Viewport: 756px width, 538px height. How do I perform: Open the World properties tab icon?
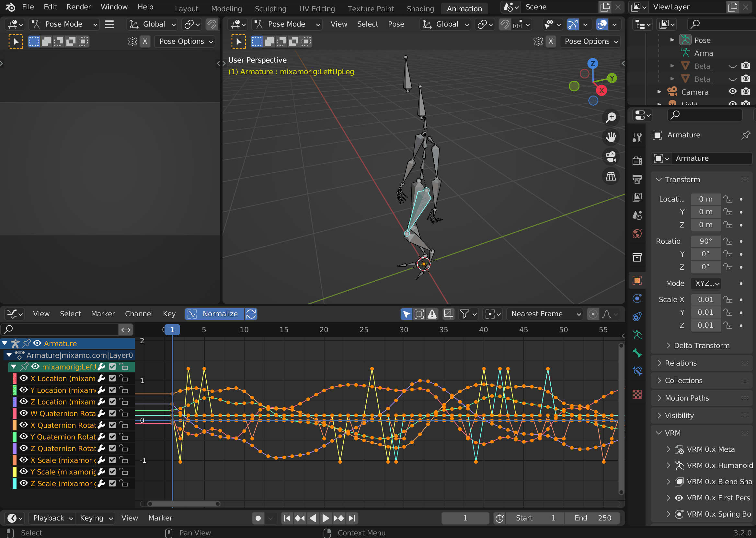click(637, 234)
